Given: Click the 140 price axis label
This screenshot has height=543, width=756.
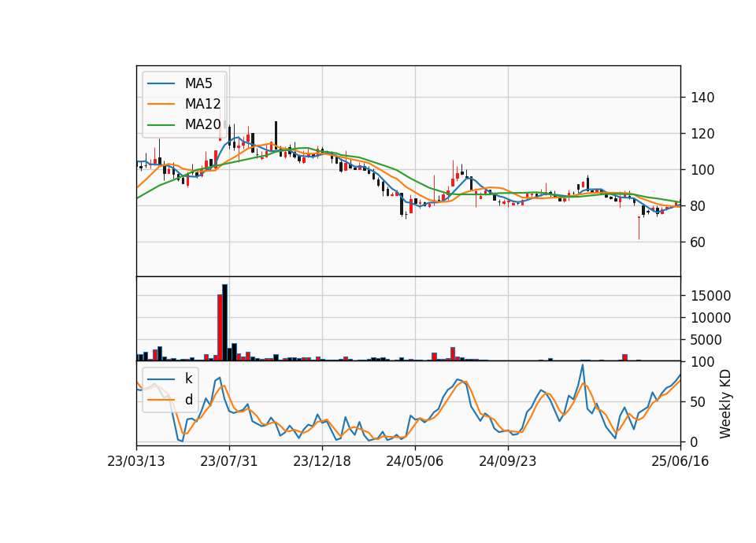Looking at the screenshot, I should [702, 98].
